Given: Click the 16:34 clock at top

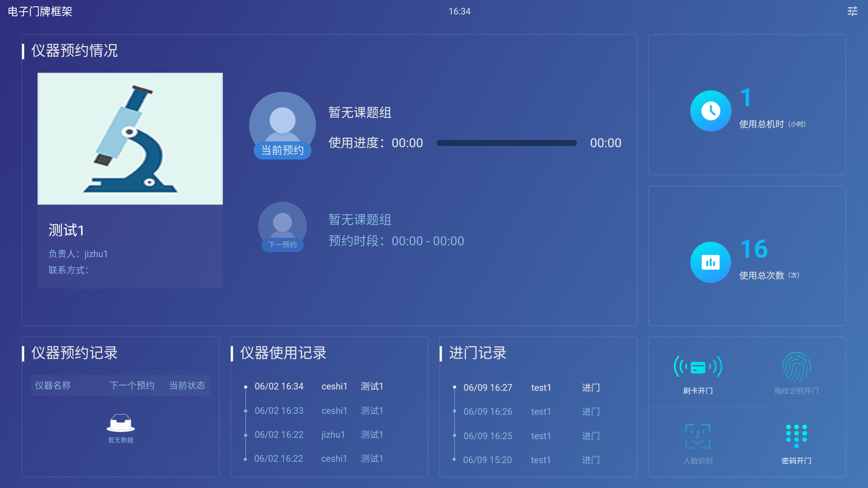Looking at the screenshot, I should pos(459,11).
